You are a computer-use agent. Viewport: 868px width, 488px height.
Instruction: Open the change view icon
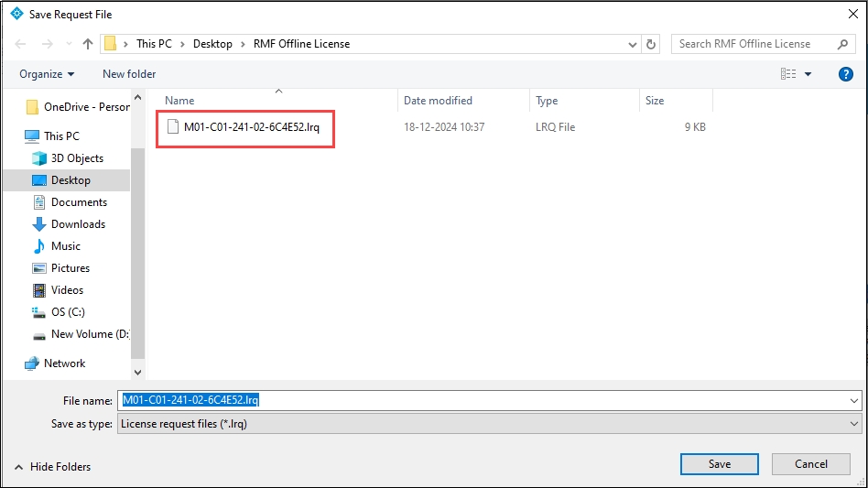coord(787,74)
